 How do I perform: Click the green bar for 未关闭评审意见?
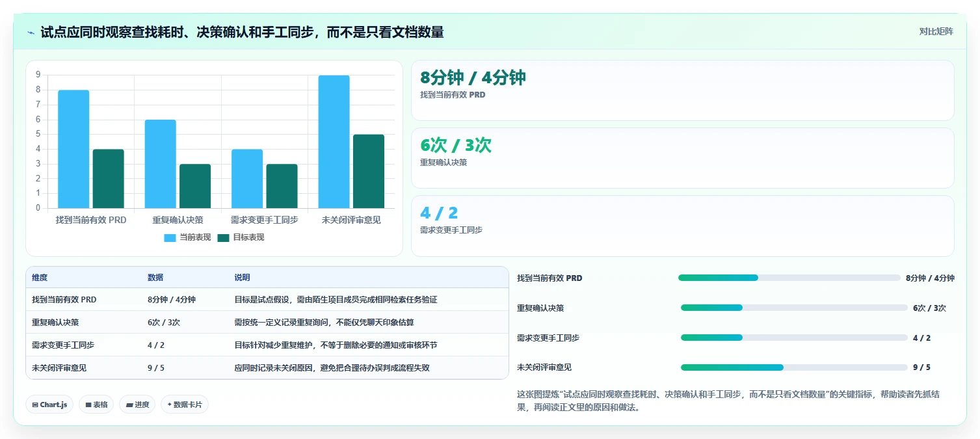[x=369, y=172]
